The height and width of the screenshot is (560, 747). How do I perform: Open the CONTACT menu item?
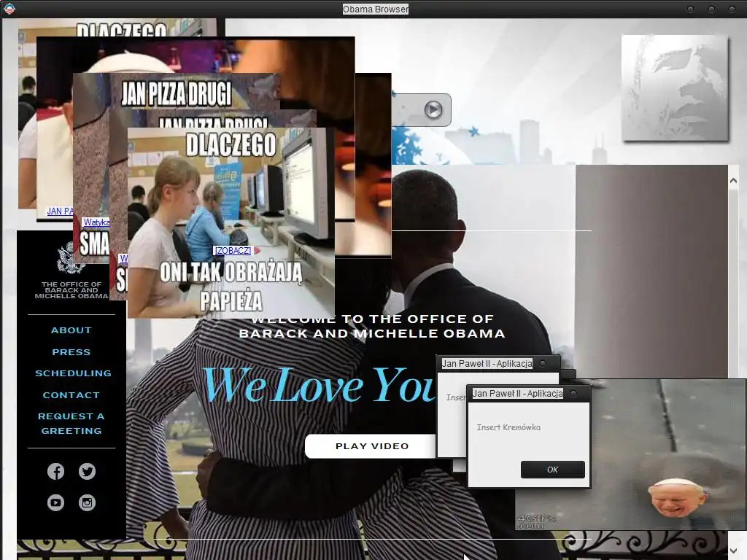pyautogui.click(x=71, y=395)
